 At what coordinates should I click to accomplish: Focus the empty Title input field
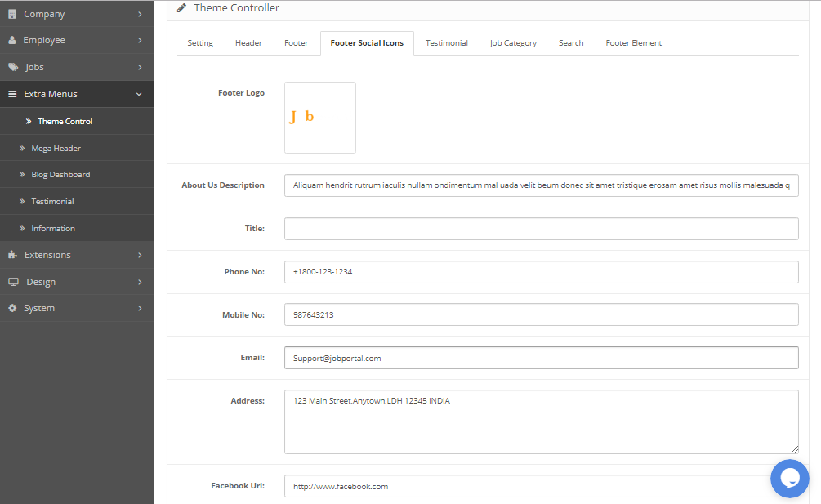[x=541, y=229]
